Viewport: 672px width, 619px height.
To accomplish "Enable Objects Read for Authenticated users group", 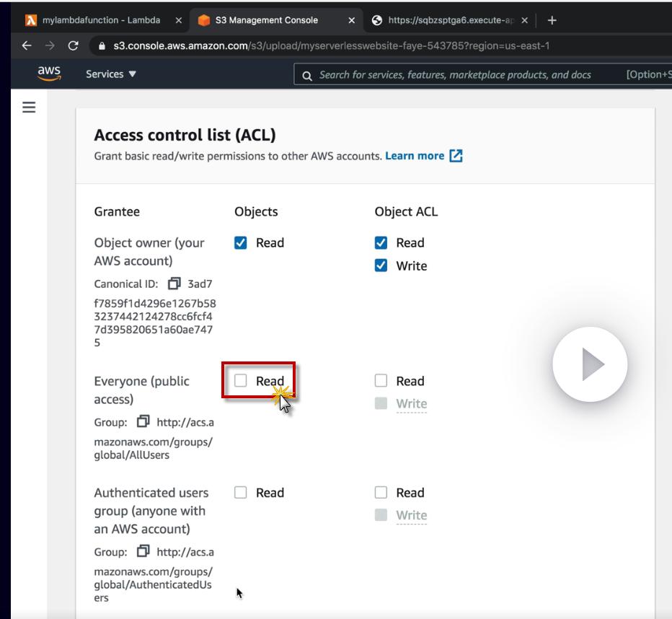I will [x=241, y=493].
